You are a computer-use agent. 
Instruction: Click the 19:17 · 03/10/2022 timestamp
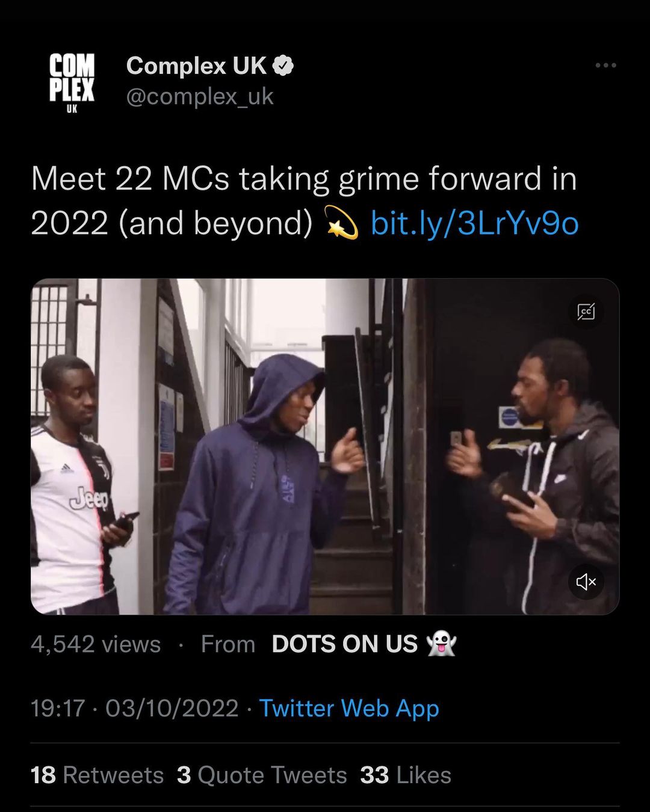point(135,709)
